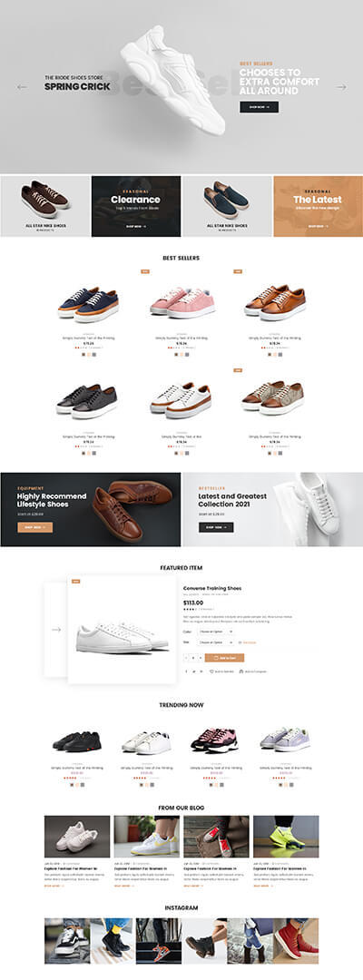Screen dimensions: 363x980
Task: Open the Color option dropdown
Action: point(216,632)
